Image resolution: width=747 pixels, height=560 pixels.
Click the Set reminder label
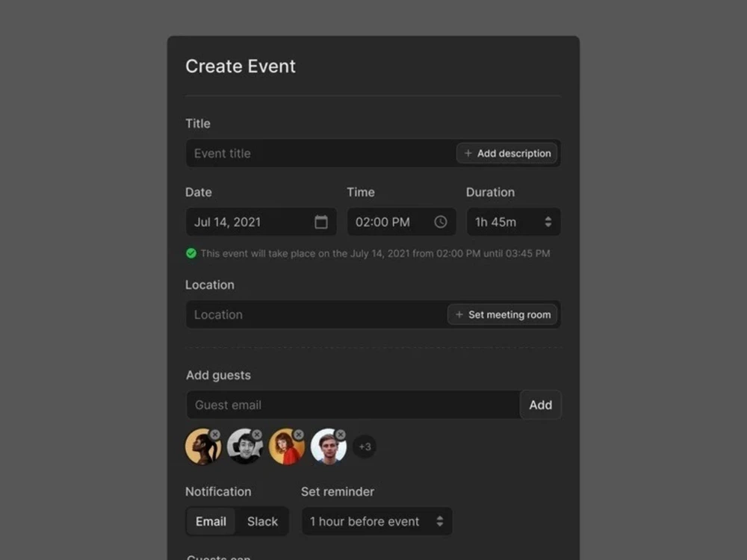pyautogui.click(x=338, y=491)
